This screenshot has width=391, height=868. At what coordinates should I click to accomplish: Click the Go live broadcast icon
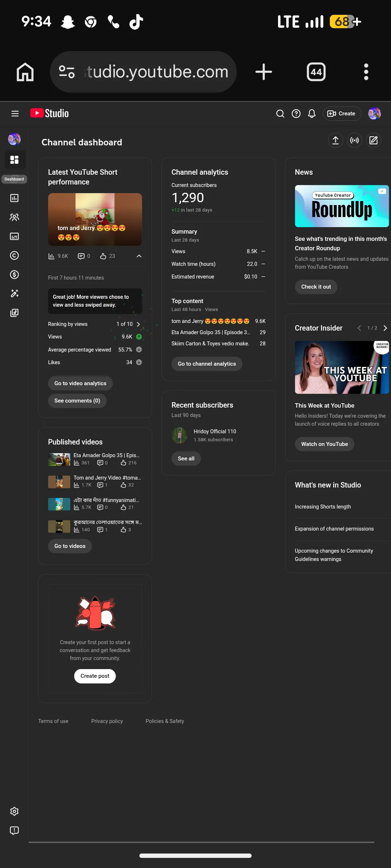click(x=354, y=140)
